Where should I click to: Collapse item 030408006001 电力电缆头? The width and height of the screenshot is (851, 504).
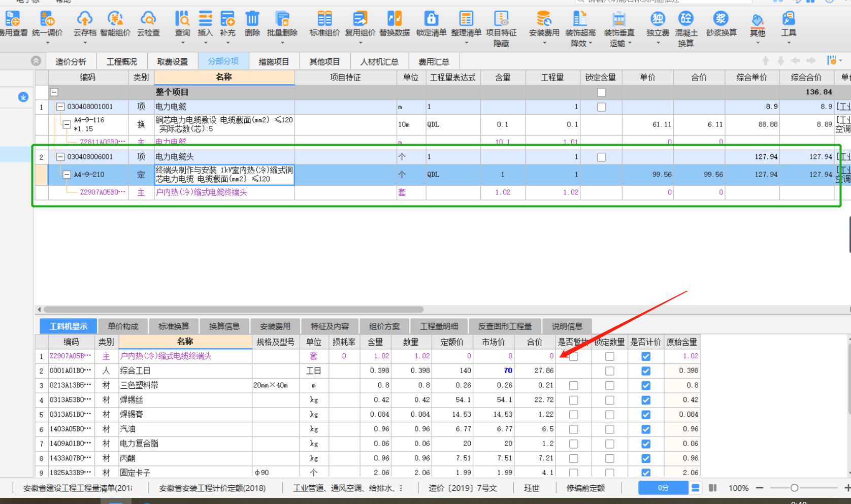(x=60, y=157)
